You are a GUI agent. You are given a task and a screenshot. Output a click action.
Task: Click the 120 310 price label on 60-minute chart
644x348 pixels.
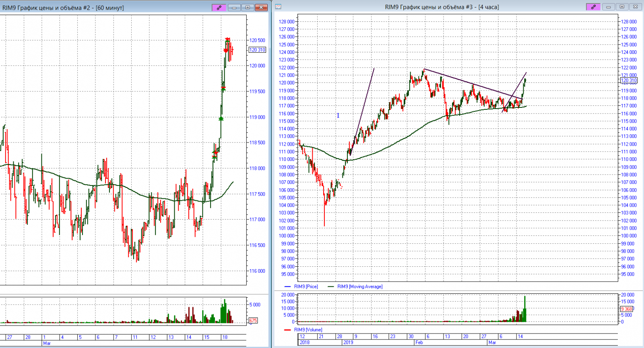point(257,50)
